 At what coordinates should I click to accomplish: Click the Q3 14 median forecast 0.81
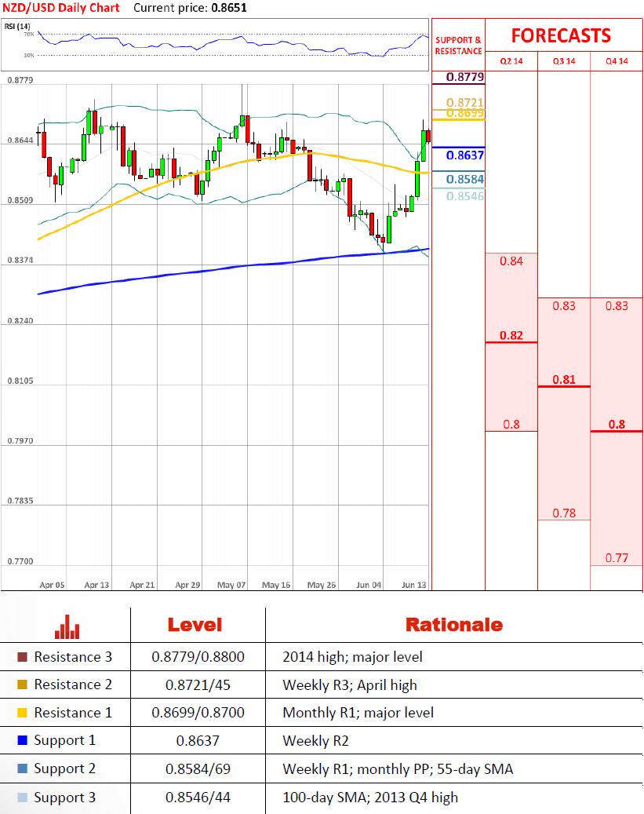pyautogui.click(x=564, y=379)
